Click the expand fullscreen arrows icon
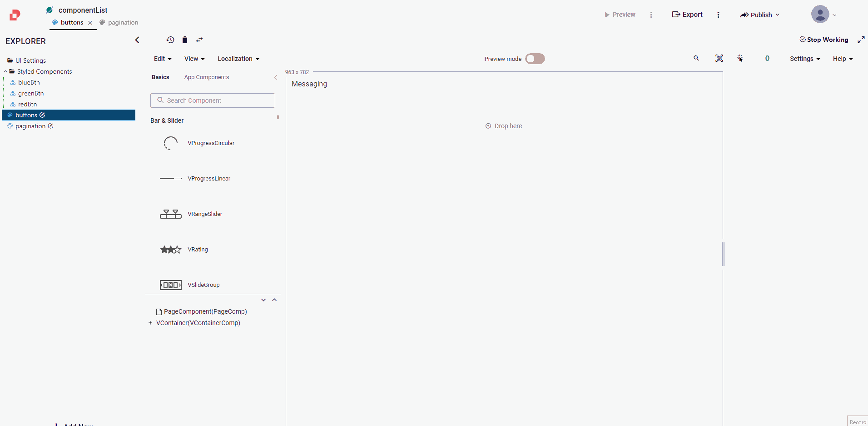This screenshot has height=426, width=868. [861, 40]
